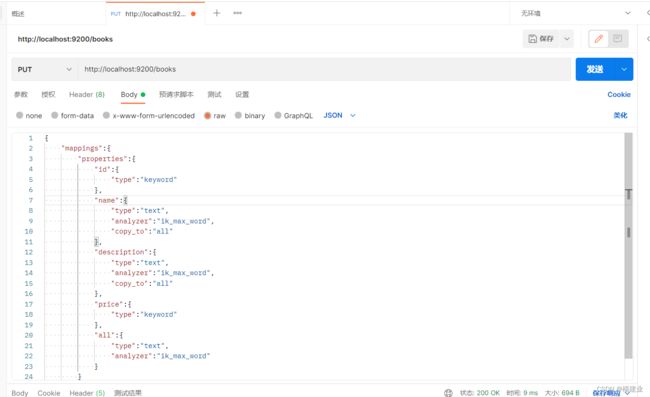650x397 pixels.
Task: Click the globe icon in the response status bar
Action: click(x=448, y=392)
